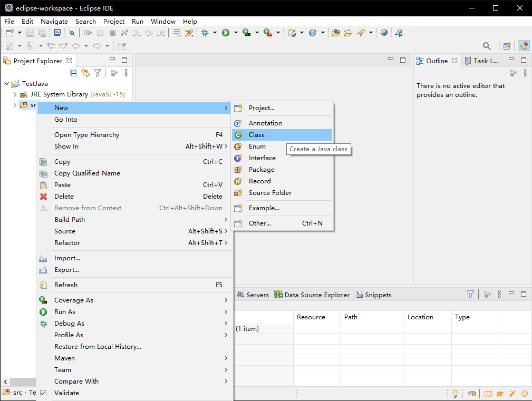The width and height of the screenshot is (532, 401).
Task: Open the External Tools dropdown arrow
Action: click(x=278, y=33)
